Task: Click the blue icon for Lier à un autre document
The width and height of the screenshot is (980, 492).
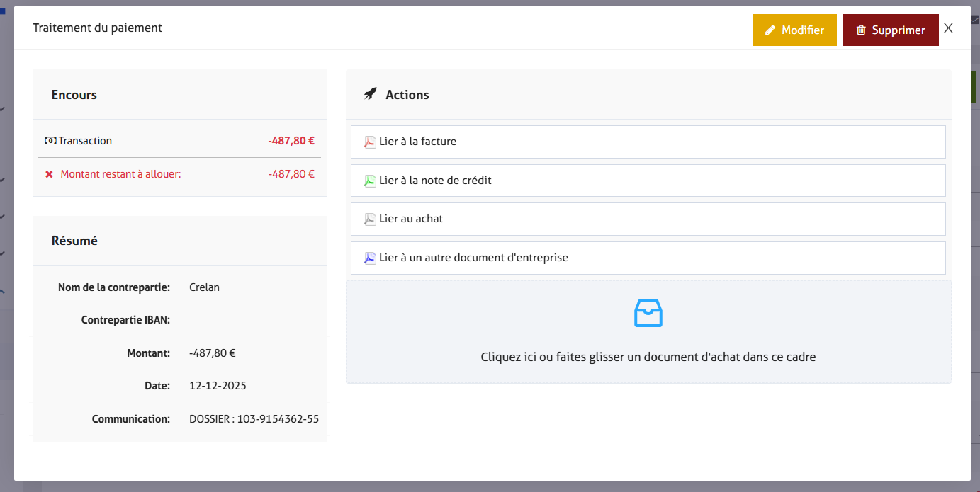Action: point(369,258)
